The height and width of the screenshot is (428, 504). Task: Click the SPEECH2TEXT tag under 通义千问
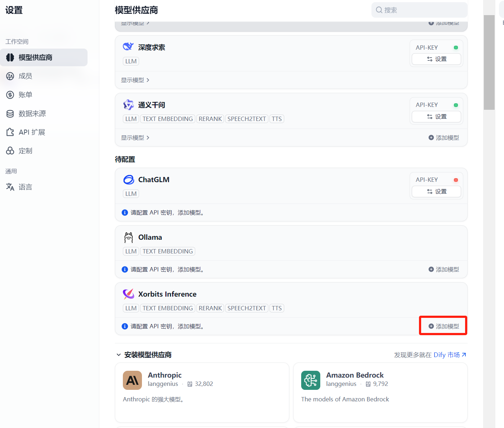pos(247,119)
